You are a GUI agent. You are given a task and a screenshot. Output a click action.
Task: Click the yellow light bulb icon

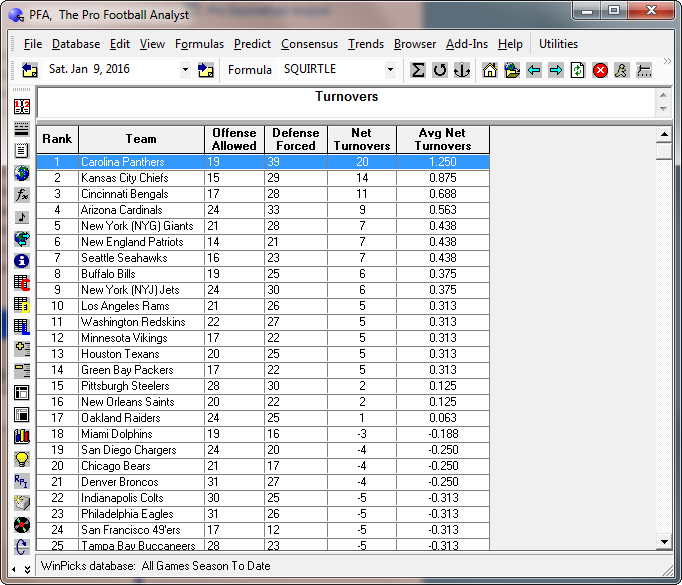[22, 458]
